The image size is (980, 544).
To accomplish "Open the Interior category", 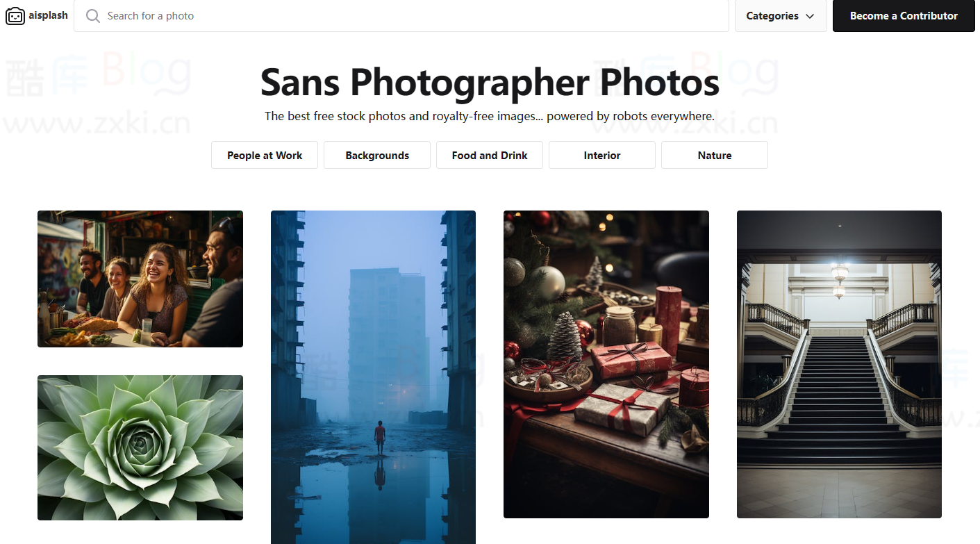I will tap(602, 155).
